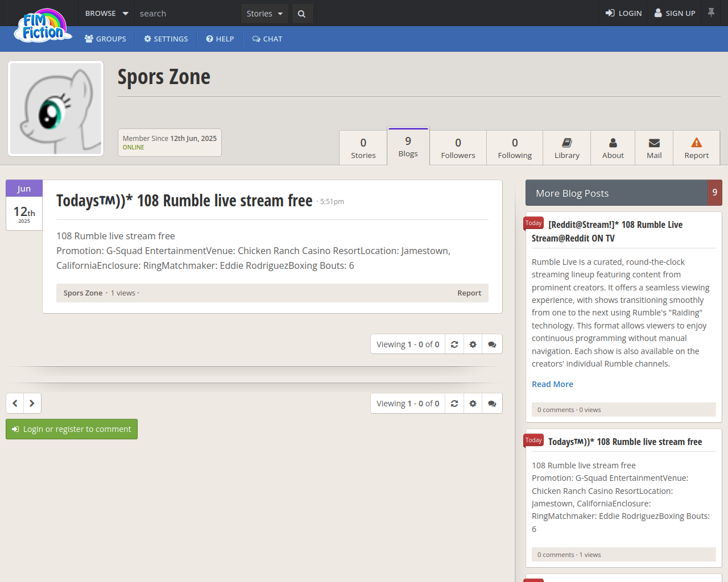Open the Library tab
This screenshot has height=582, width=728.
click(x=567, y=148)
